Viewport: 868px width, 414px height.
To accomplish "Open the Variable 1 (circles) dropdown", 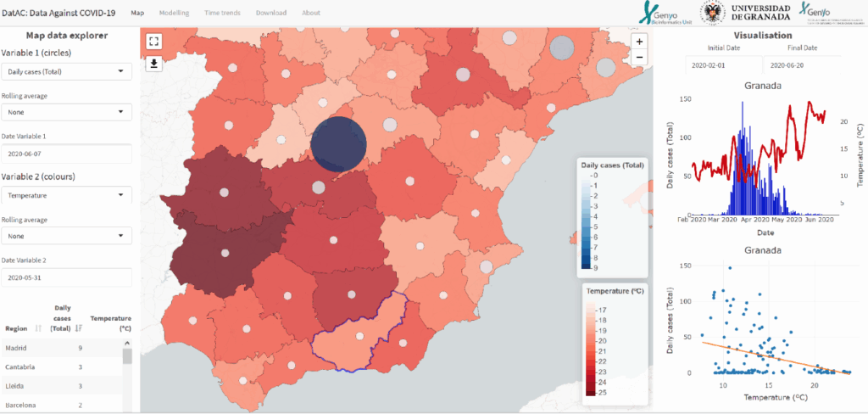I will [67, 72].
